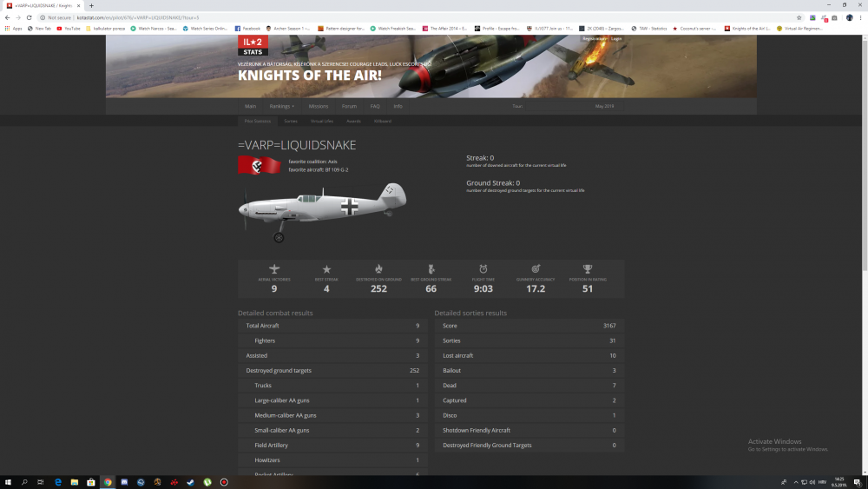
Task: Open the Rankings dropdown menu
Action: click(281, 106)
